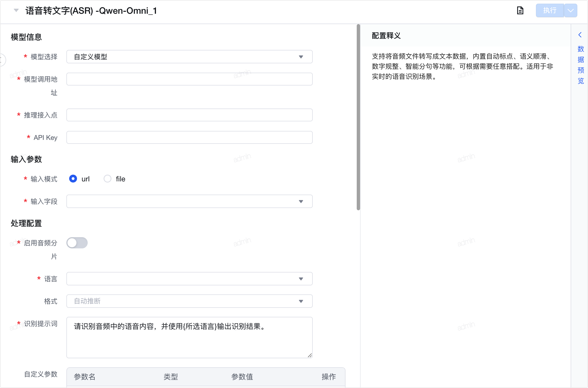Open the 数据预览 vertical tab
The width and height of the screenshot is (588, 388).
581,65
